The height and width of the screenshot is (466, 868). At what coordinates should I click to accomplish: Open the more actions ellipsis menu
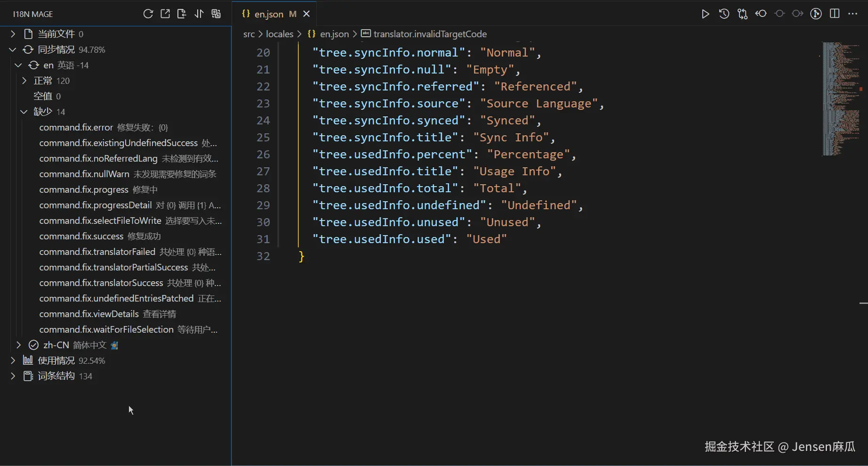[852, 14]
